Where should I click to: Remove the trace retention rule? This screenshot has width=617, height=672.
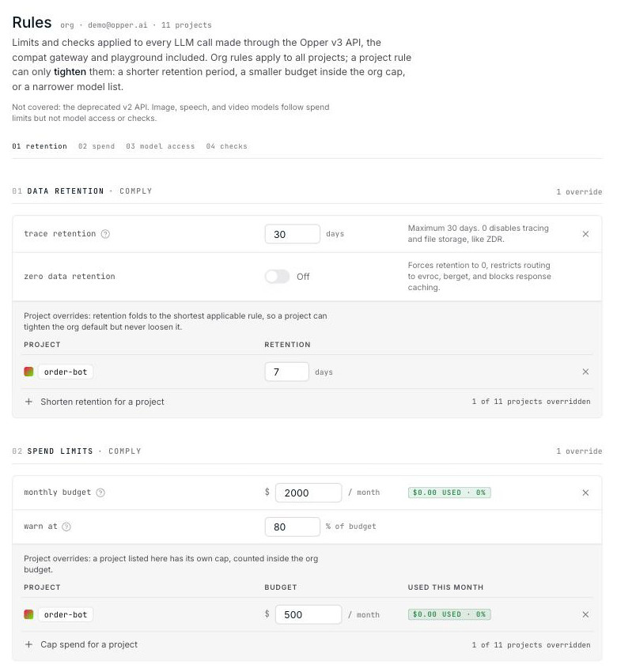[x=585, y=234]
